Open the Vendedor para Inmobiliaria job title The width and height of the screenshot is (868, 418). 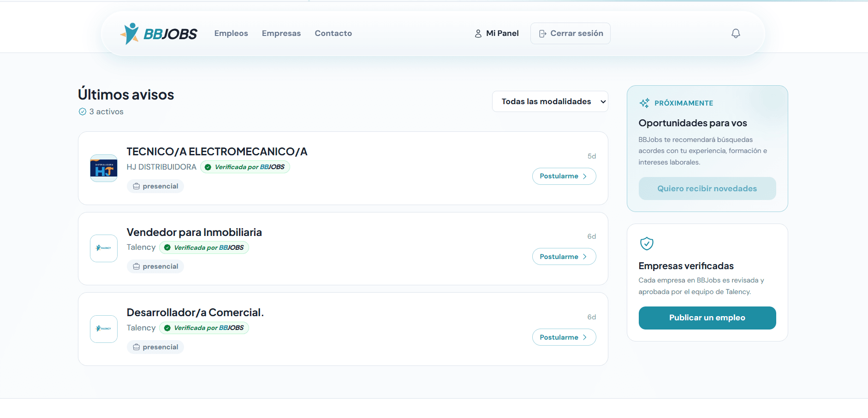click(x=194, y=232)
